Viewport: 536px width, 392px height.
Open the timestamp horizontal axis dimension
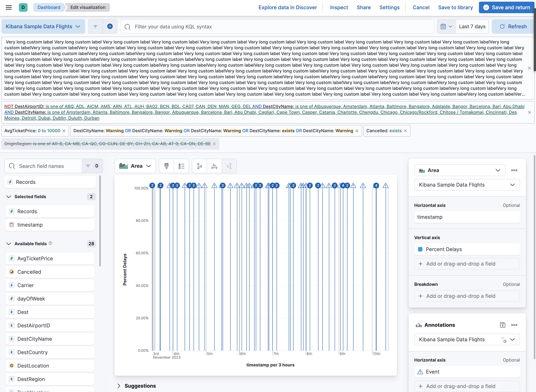pyautogui.click(x=467, y=217)
